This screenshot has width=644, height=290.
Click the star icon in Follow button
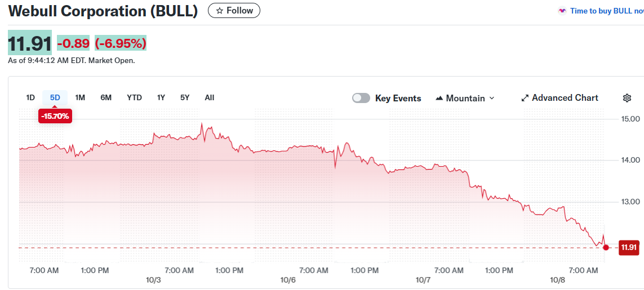[220, 11]
